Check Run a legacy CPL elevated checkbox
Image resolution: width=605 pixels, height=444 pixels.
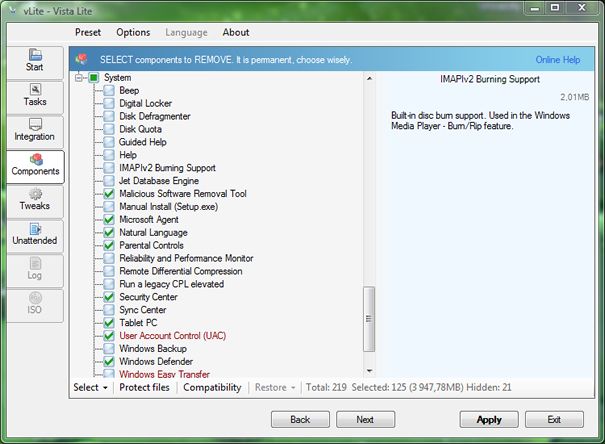(109, 284)
